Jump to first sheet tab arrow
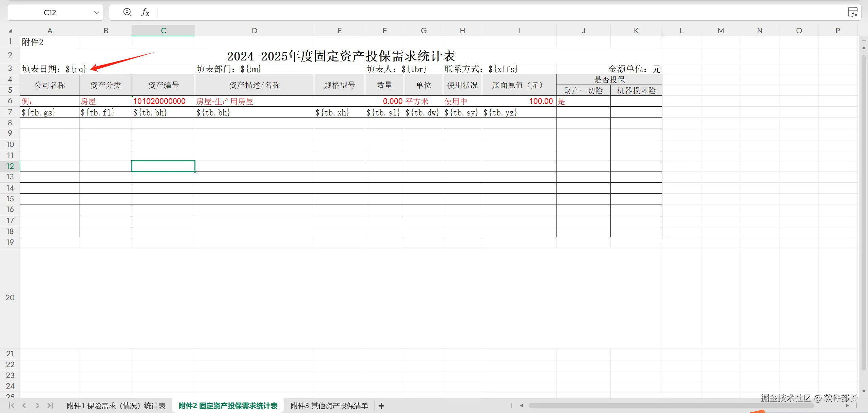The image size is (868, 413). (12, 406)
